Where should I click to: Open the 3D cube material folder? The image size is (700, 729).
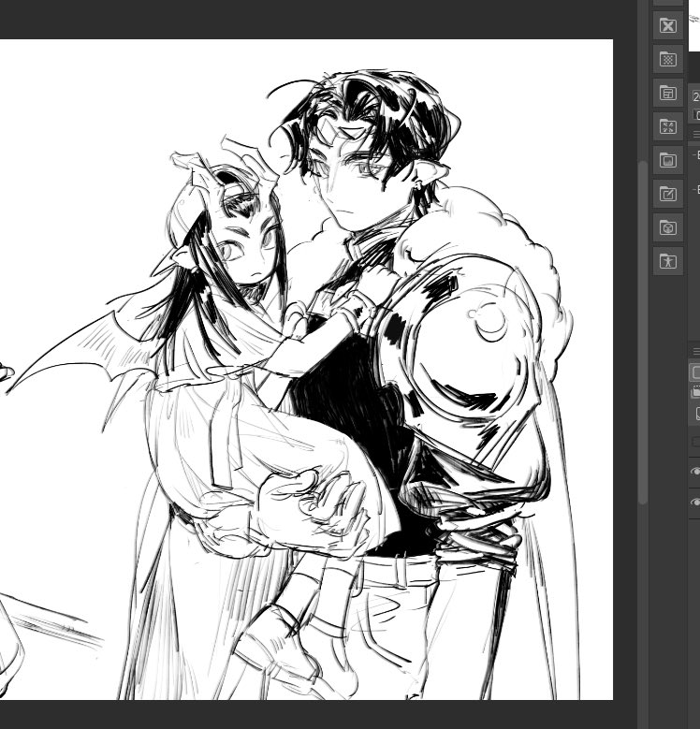click(668, 227)
